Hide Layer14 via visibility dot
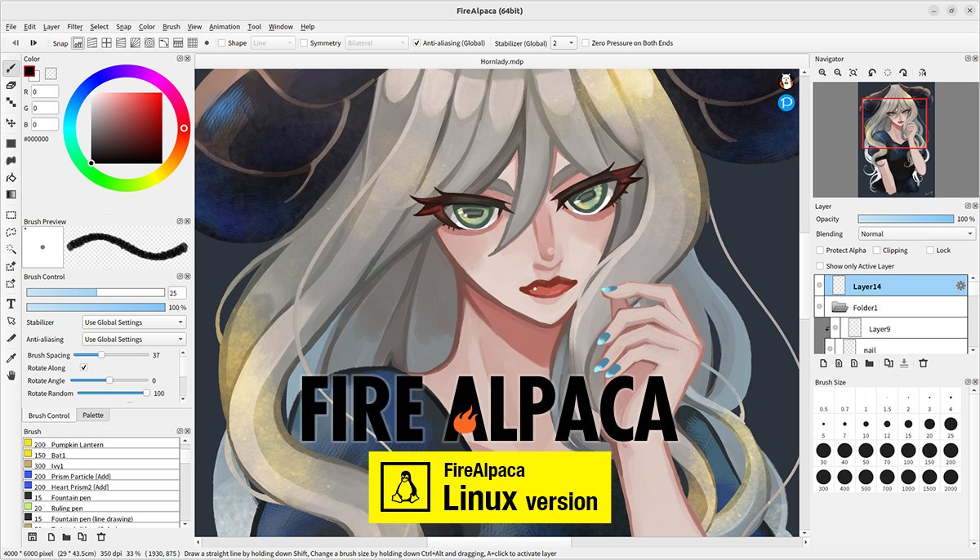980x560 pixels. 820,286
